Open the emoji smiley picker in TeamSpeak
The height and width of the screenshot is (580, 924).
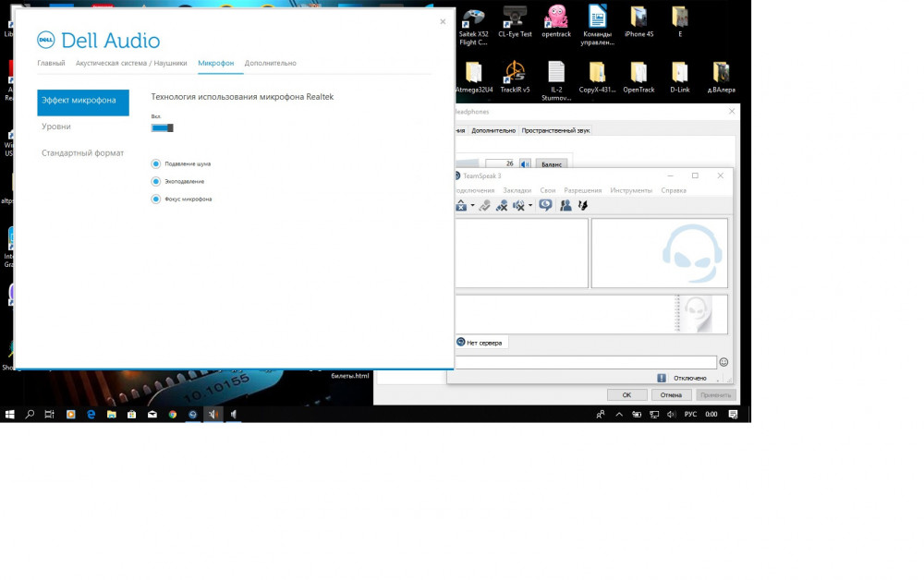coord(723,362)
